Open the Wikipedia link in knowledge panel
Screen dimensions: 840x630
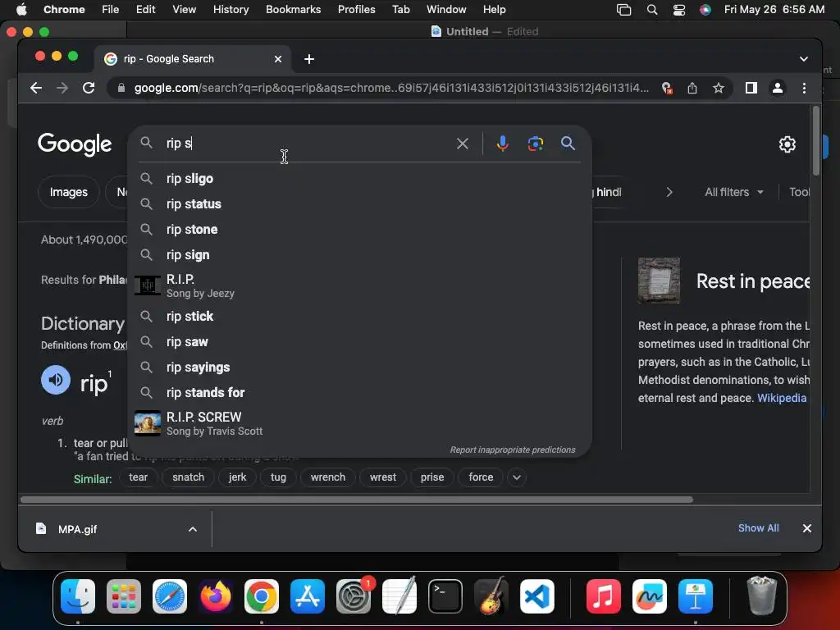point(782,398)
